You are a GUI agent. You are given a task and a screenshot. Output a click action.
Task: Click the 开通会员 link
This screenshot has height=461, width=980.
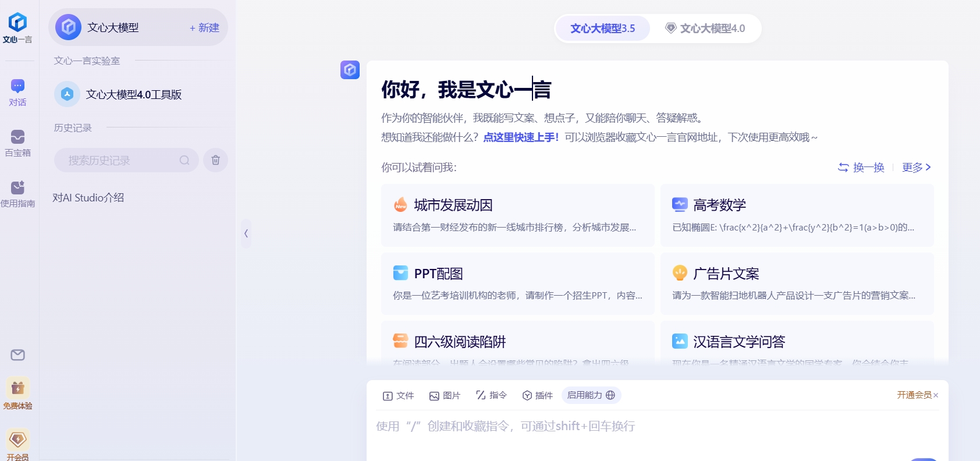click(x=914, y=395)
